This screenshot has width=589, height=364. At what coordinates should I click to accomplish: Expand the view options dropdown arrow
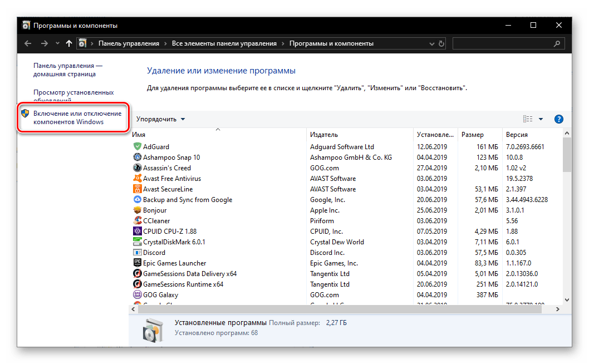tap(541, 119)
